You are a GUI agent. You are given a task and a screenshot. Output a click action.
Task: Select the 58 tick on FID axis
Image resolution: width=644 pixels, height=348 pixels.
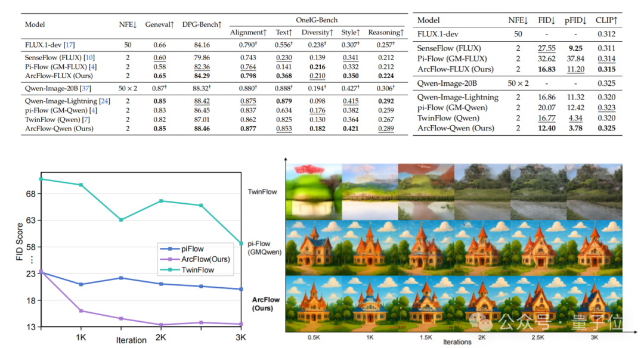(x=31, y=247)
